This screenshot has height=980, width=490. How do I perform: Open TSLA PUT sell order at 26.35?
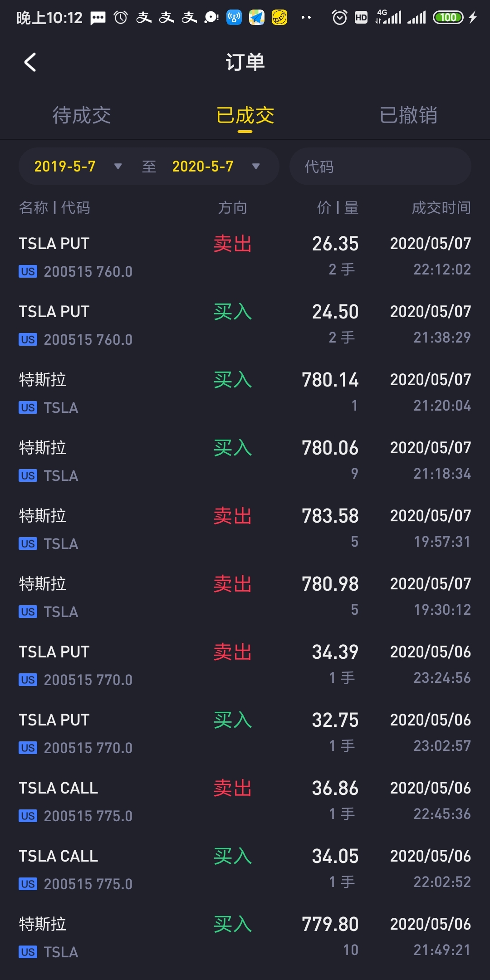pyautogui.click(x=245, y=257)
